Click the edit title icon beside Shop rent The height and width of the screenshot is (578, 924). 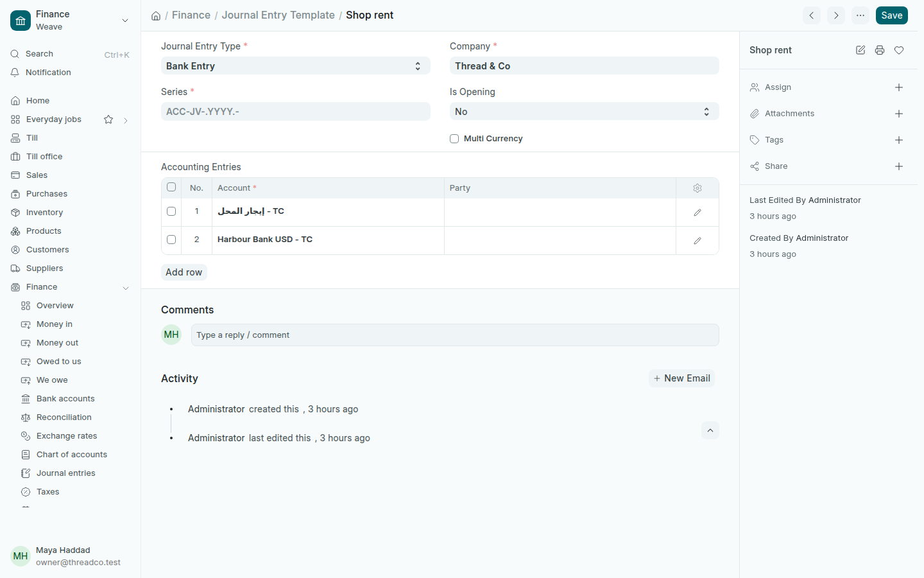[x=860, y=50]
